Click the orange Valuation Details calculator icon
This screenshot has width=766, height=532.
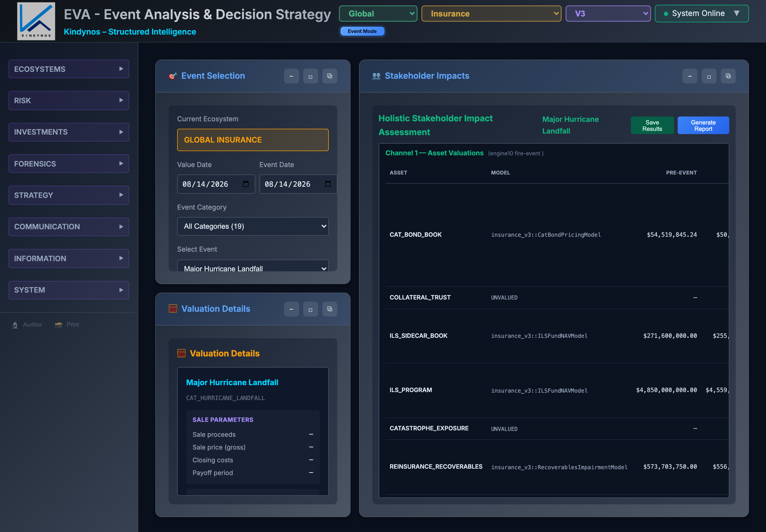point(181,353)
